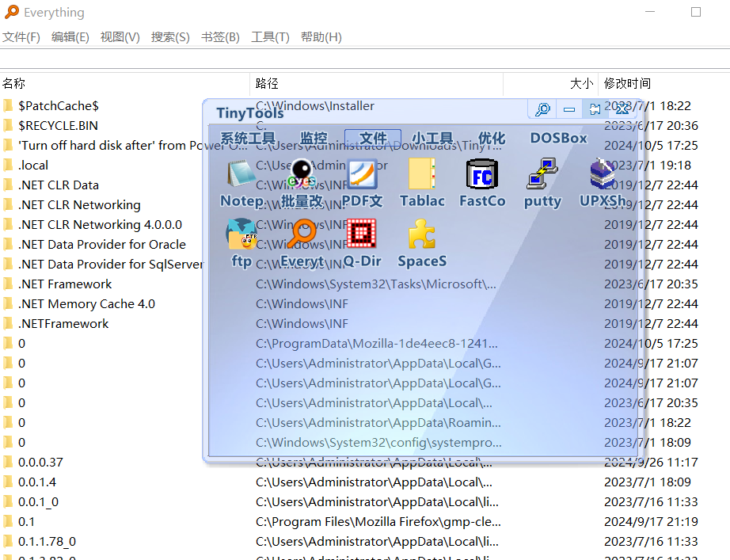Viewport: 730px width, 560px height.
Task: Maximize the Everything window
Action: click(695, 12)
